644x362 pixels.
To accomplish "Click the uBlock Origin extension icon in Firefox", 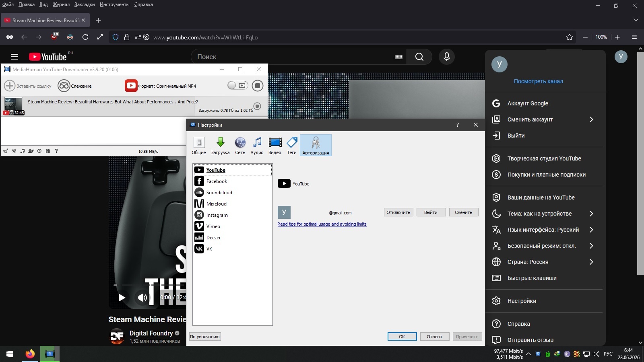I will pyautogui.click(x=54, y=37).
